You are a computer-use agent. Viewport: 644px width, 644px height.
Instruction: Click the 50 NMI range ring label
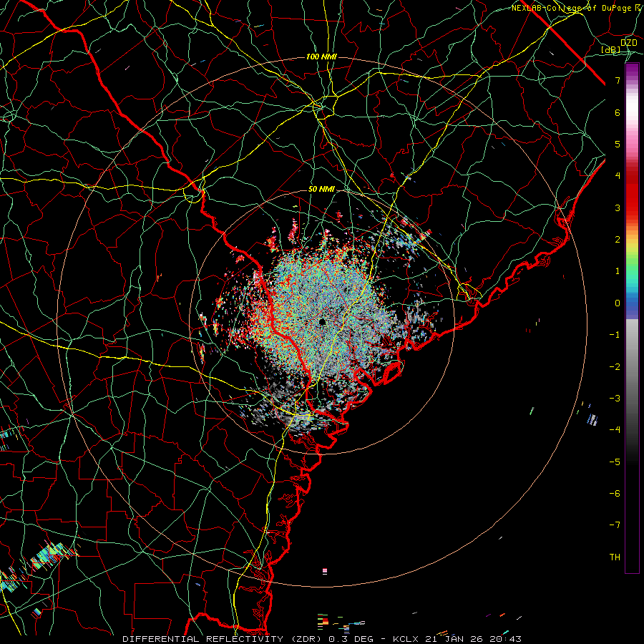tap(321, 190)
